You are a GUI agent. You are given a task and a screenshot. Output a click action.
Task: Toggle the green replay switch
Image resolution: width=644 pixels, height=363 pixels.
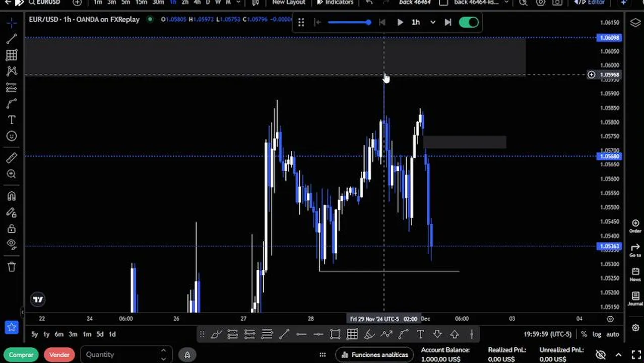coord(469,23)
